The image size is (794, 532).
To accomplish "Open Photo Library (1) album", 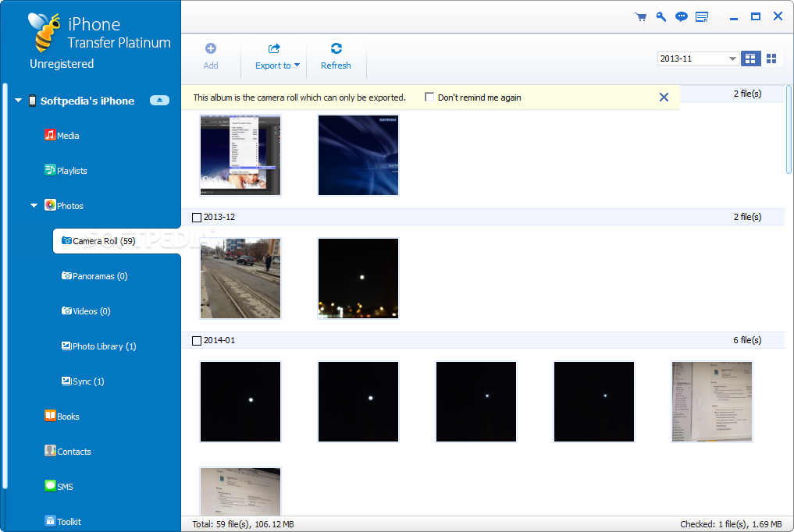I will [x=104, y=346].
